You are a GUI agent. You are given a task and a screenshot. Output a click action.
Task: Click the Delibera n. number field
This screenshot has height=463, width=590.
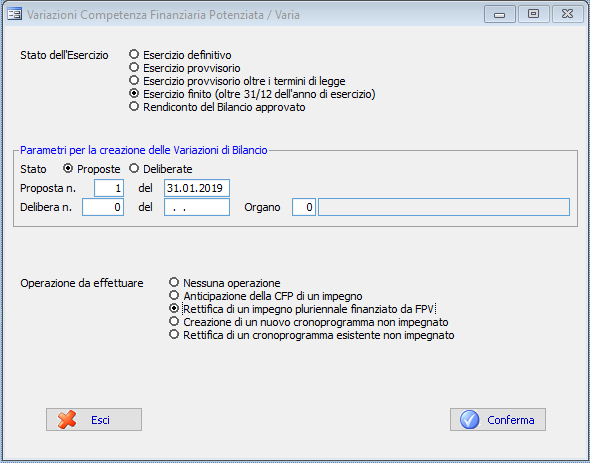[x=103, y=207]
